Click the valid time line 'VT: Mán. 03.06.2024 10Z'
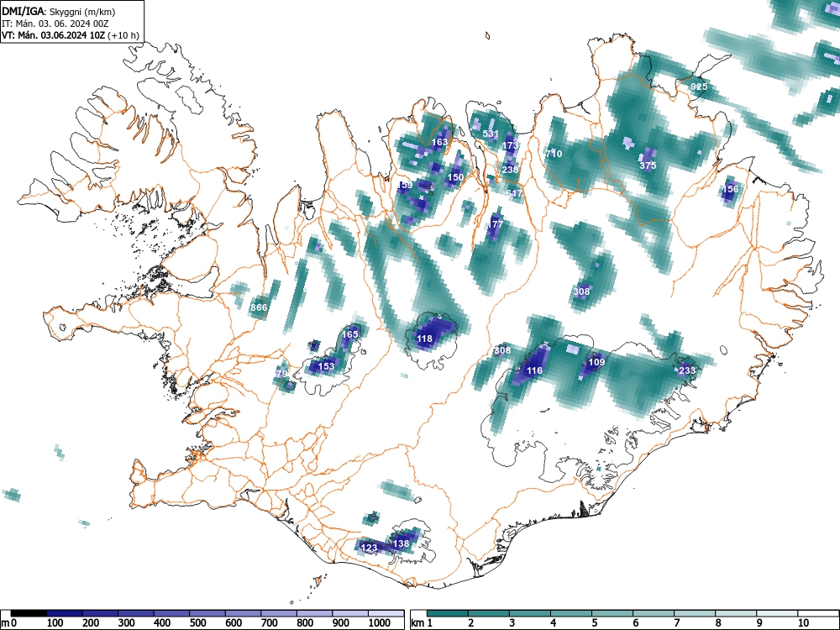 54,35
